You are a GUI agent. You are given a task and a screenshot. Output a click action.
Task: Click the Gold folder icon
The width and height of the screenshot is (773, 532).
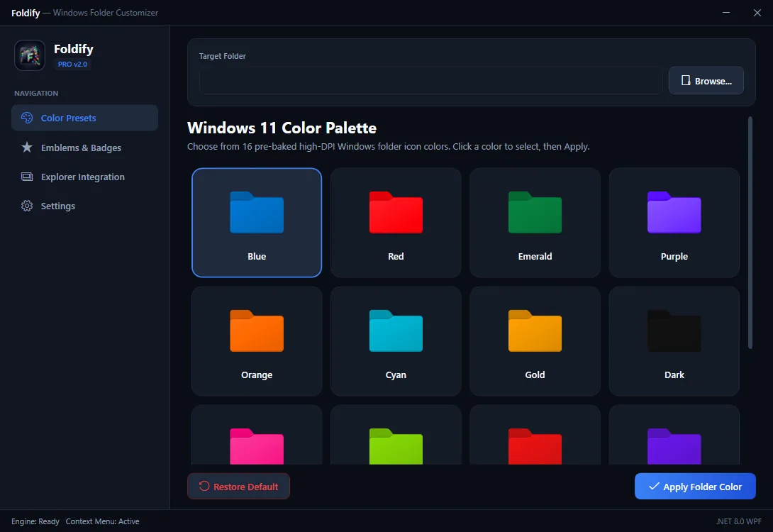tap(535, 331)
